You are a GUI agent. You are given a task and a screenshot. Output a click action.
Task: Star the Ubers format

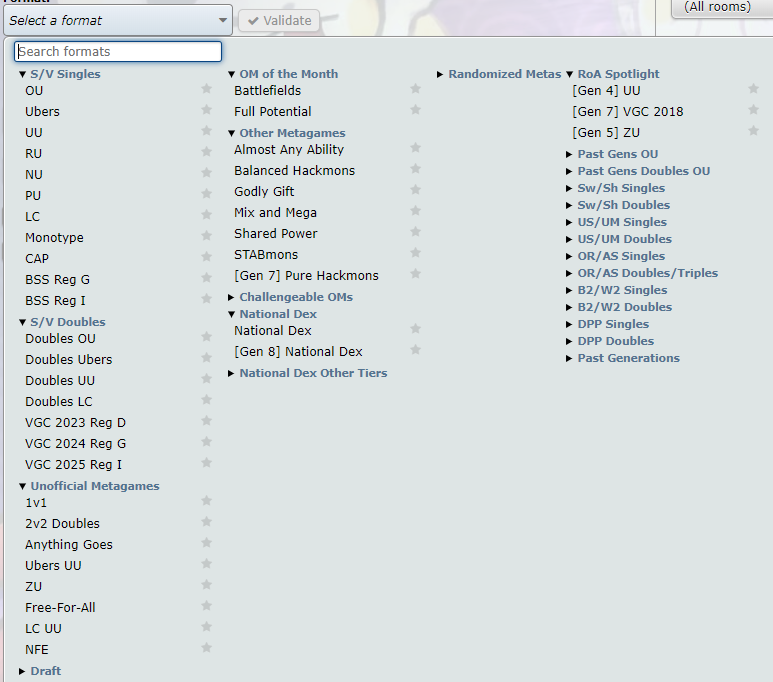[x=207, y=109]
